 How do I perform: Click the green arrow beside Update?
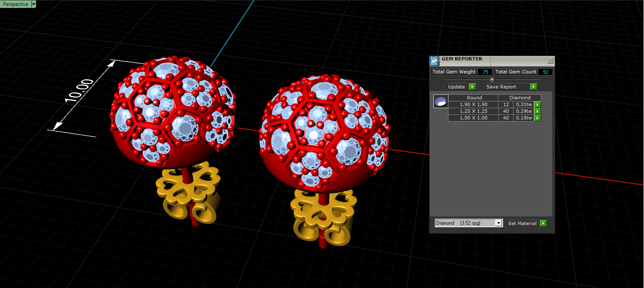(472, 87)
